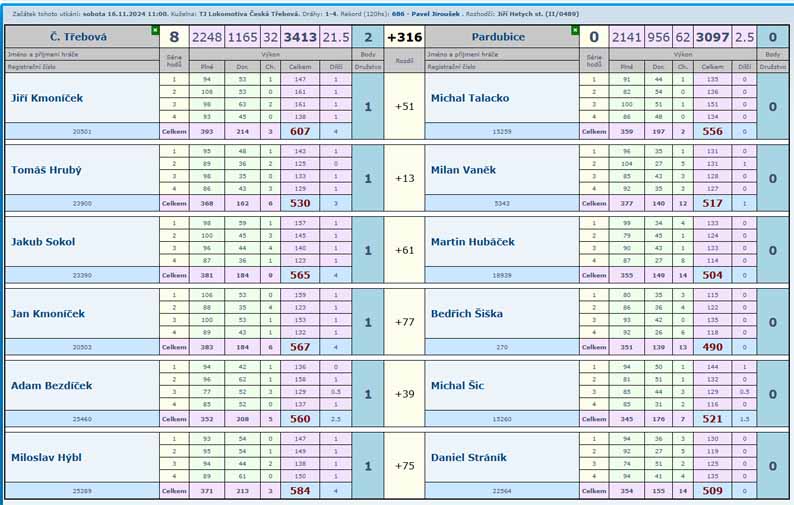The width and height of the screenshot is (794, 505).
Task: Click Pardubice Plné total 2141
Action: tap(626, 37)
